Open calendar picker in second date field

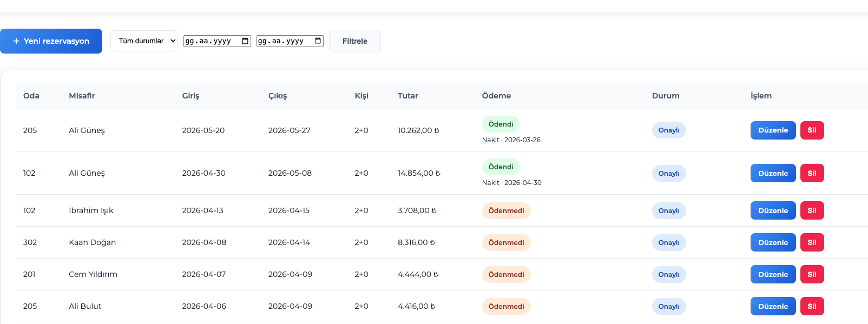point(318,41)
